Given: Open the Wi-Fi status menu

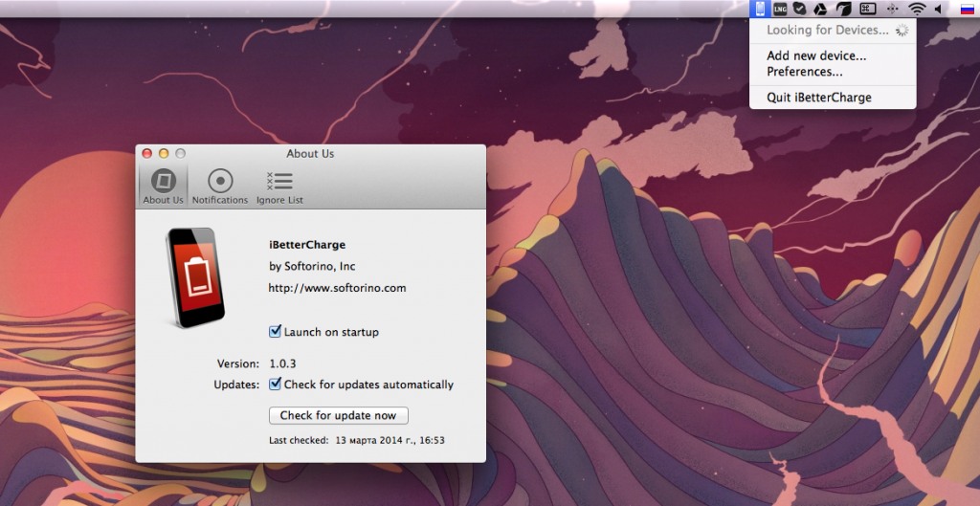Looking at the screenshot, I should click(917, 9).
